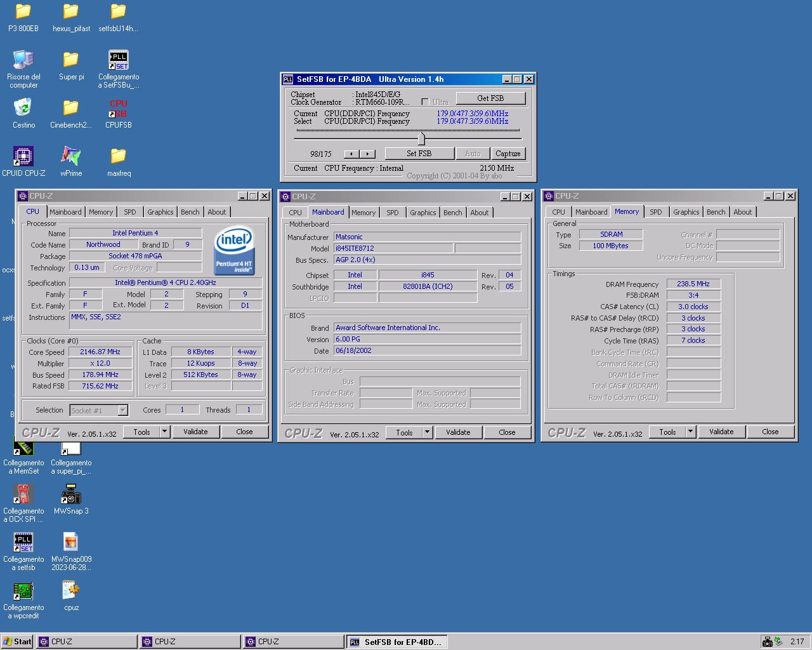The height and width of the screenshot is (650, 812).
Task: Open SPD tab in right CPU-Z window
Action: click(x=656, y=212)
